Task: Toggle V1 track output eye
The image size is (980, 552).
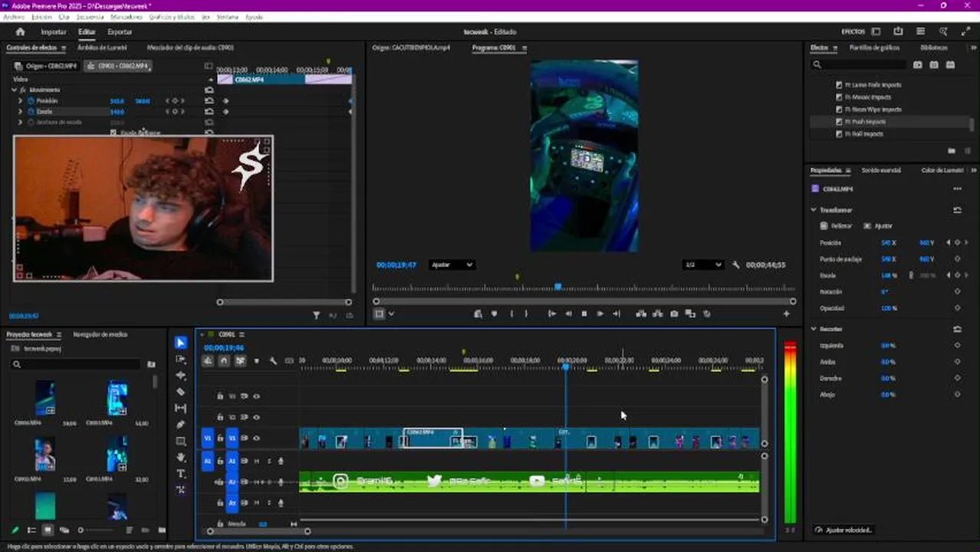Action: coord(256,439)
